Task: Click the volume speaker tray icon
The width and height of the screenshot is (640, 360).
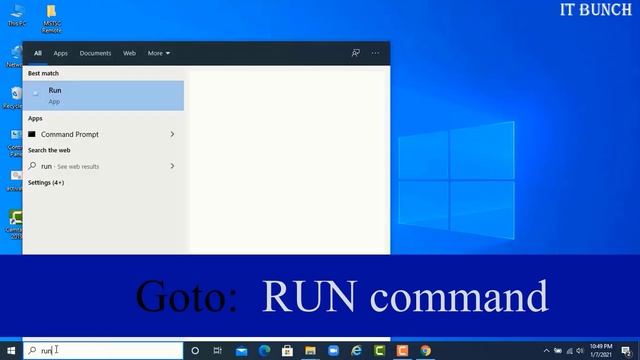Action: 580,351
